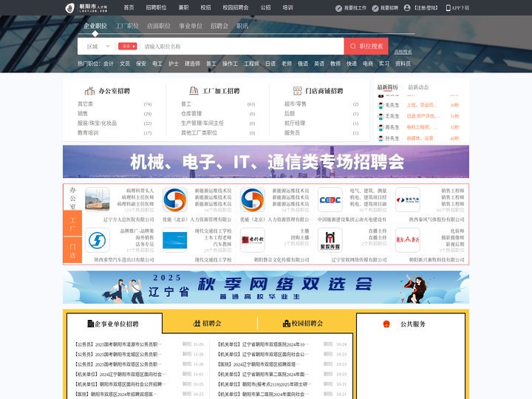Image resolution: width=532 pixels, height=399 pixels.
Task: Switch to the 最新动态 tab
Action: click(x=418, y=87)
